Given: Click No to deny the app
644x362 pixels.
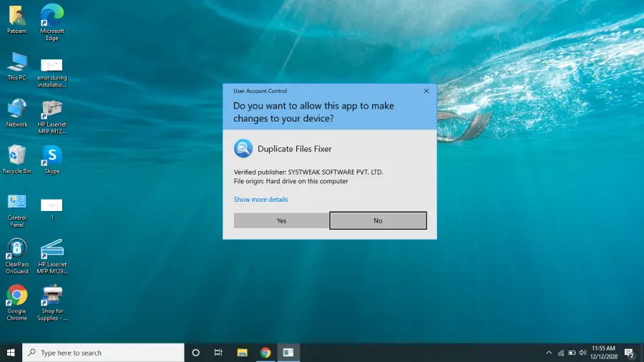Looking at the screenshot, I should 378,221.
